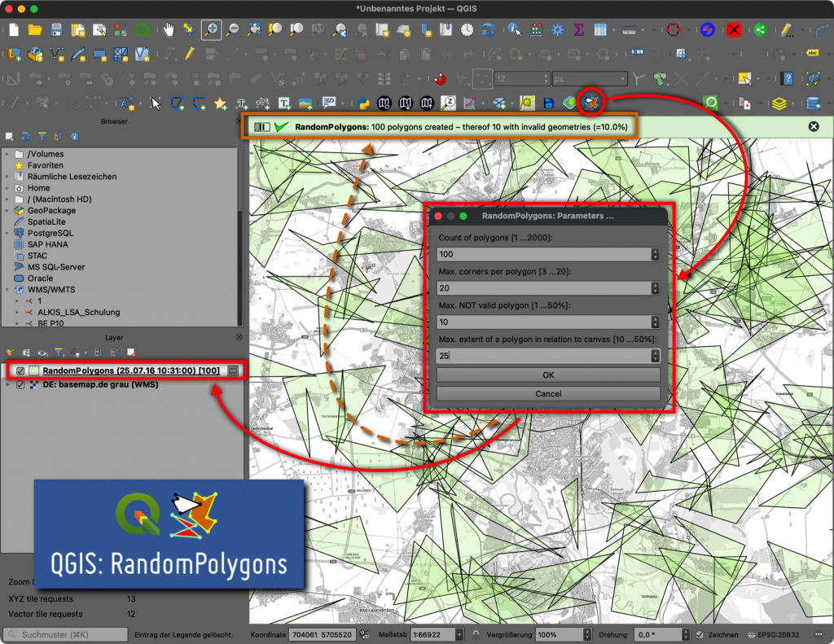Screen dimensions: 834x644
Task: Refresh the Browser panel
Action: 25,137
